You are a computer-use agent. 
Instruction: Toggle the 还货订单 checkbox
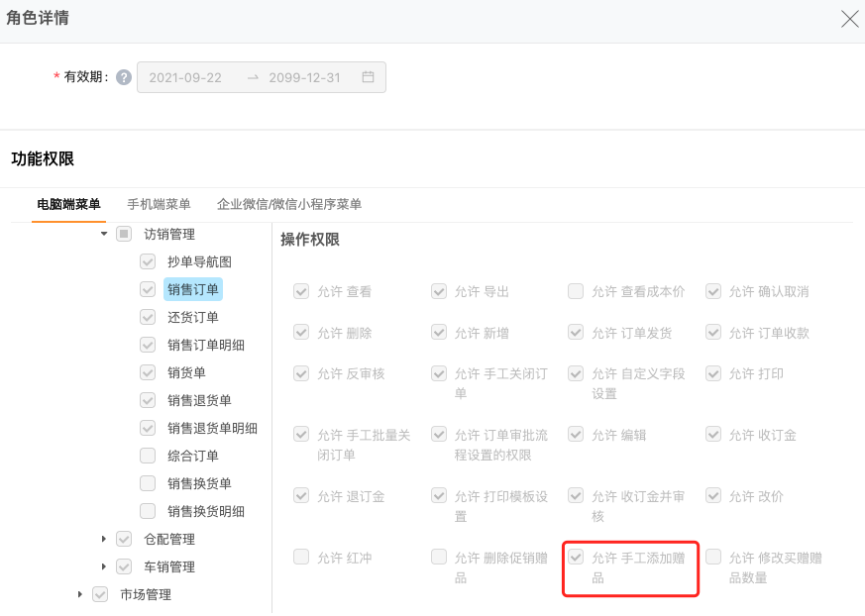(148, 317)
